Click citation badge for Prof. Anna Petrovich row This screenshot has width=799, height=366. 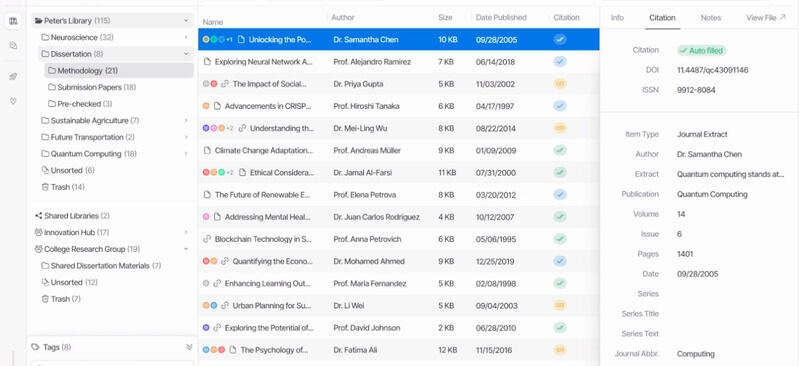[x=560, y=239]
